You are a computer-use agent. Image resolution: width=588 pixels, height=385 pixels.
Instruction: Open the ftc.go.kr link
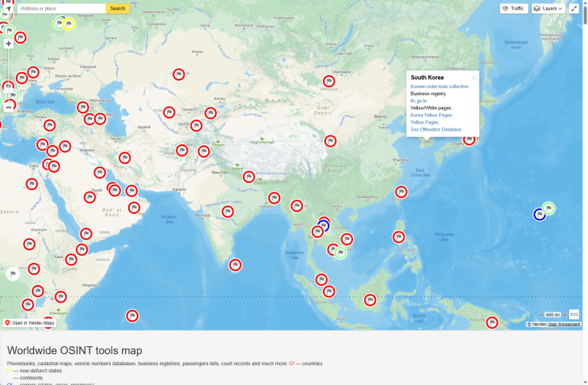[419, 101]
